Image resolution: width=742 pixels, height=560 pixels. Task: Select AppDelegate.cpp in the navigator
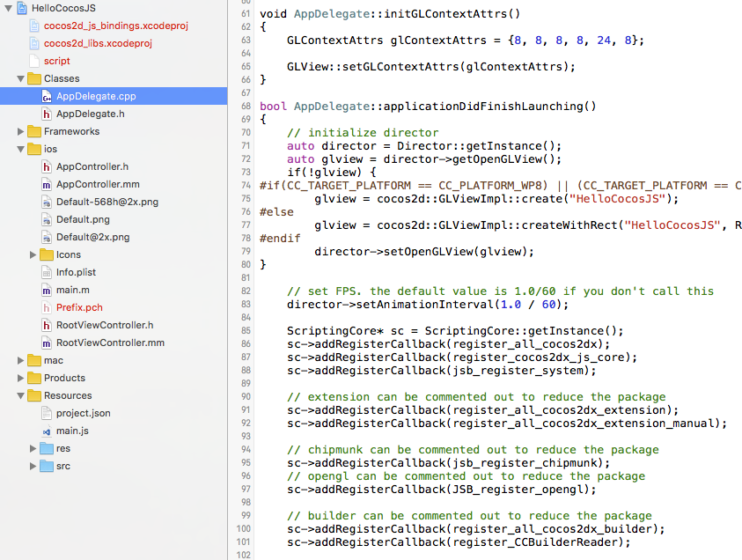tap(114, 96)
